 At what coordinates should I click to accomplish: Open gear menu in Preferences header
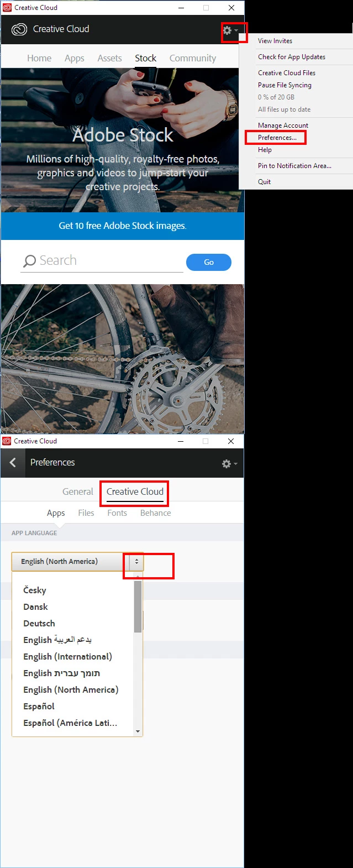pyautogui.click(x=229, y=464)
